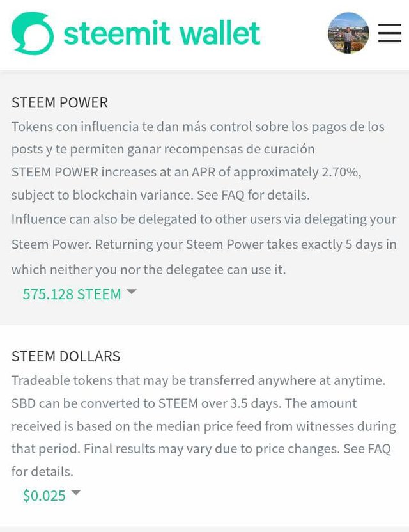
Task: Click the "steemit wallet" wordmark text
Action: (x=162, y=33)
